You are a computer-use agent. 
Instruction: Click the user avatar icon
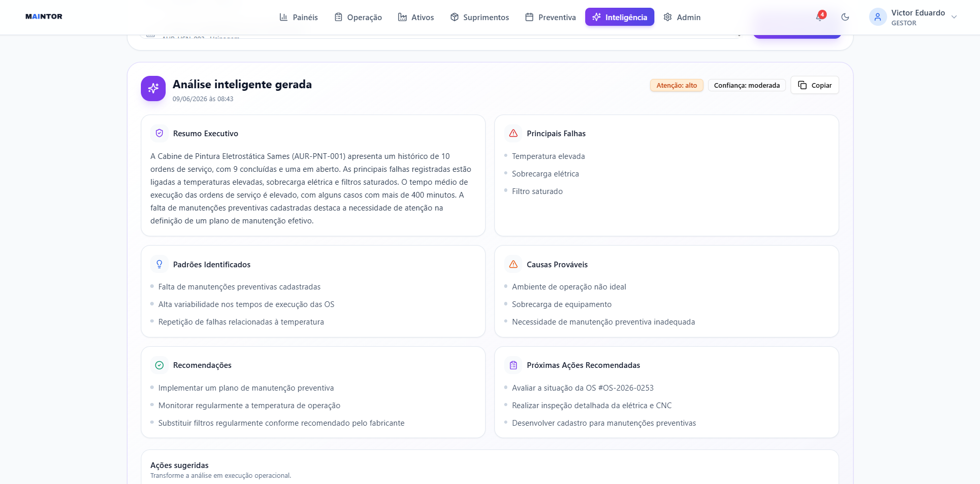click(x=878, y=17)
